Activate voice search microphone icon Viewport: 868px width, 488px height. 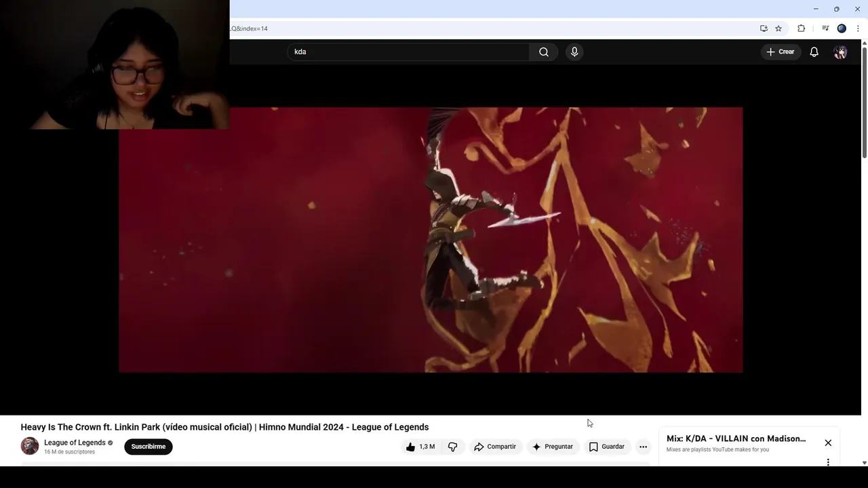coord(574,52)
